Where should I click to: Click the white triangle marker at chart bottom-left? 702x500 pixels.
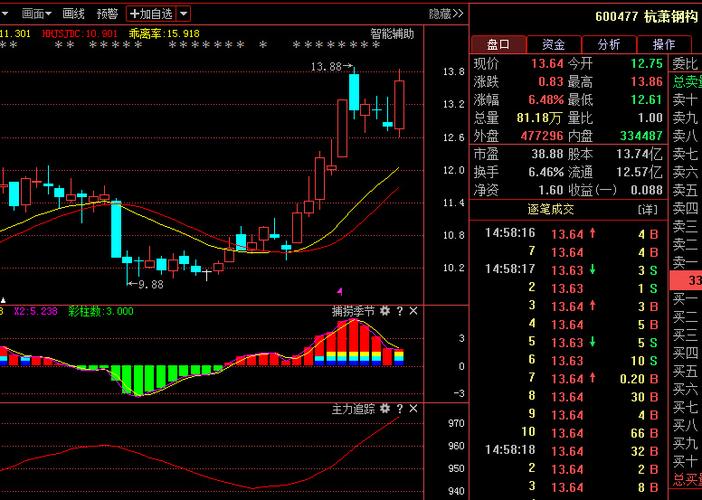4,300
